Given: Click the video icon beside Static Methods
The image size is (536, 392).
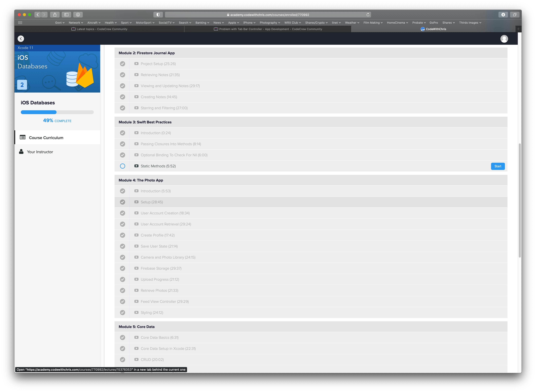Looking at the screenshot, I should (x=136, y=166).
